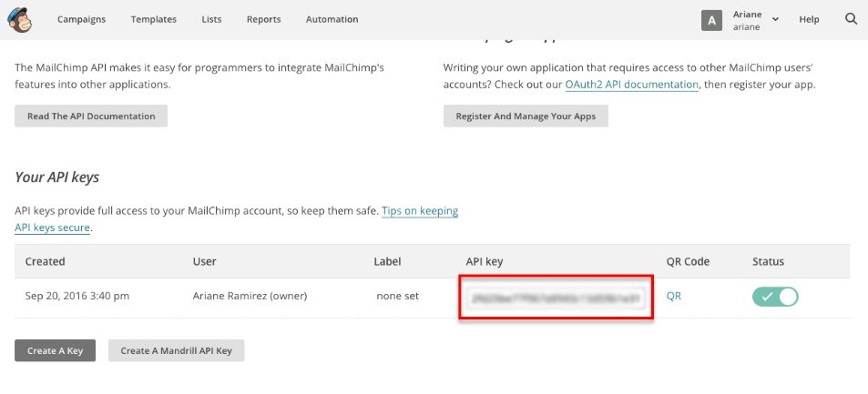Click the MailChimp monkey logo
Image resolution: width=868 pixels, height=394 pixels.
coord(19,20)
